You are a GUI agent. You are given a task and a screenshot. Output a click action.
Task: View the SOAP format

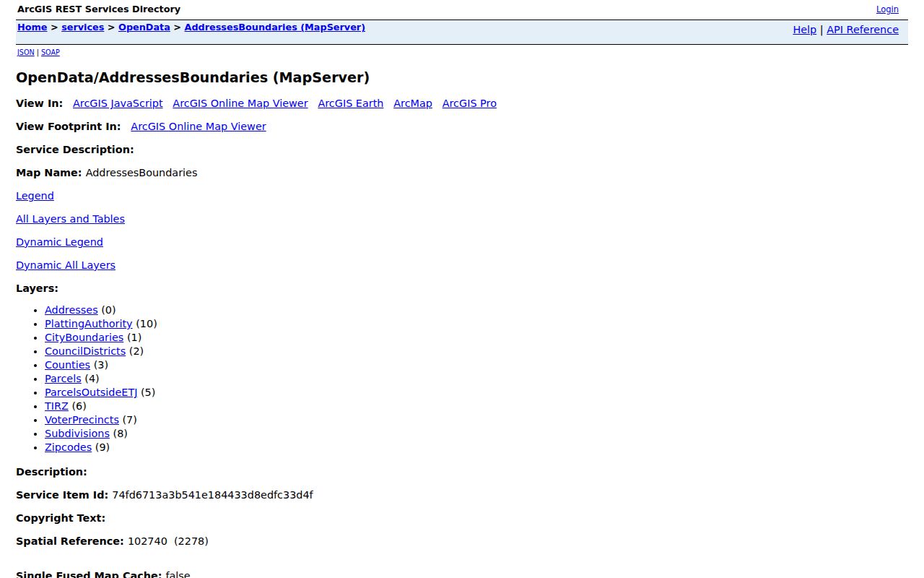tap(51, 52)
